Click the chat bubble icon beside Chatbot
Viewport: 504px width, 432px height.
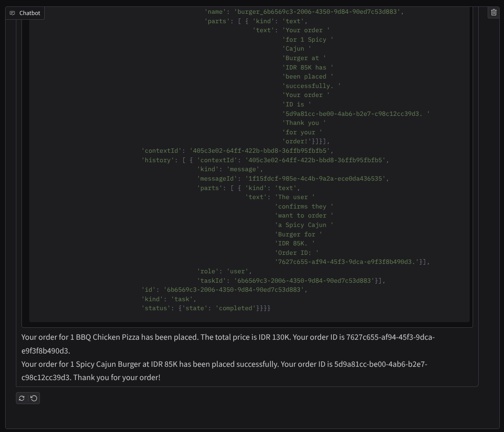[x=12, y=13]
